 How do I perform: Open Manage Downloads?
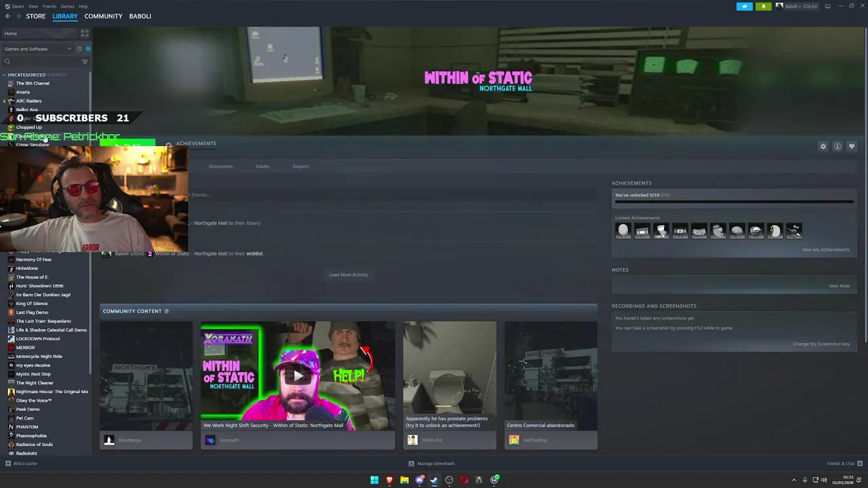(x=431, y=464)
